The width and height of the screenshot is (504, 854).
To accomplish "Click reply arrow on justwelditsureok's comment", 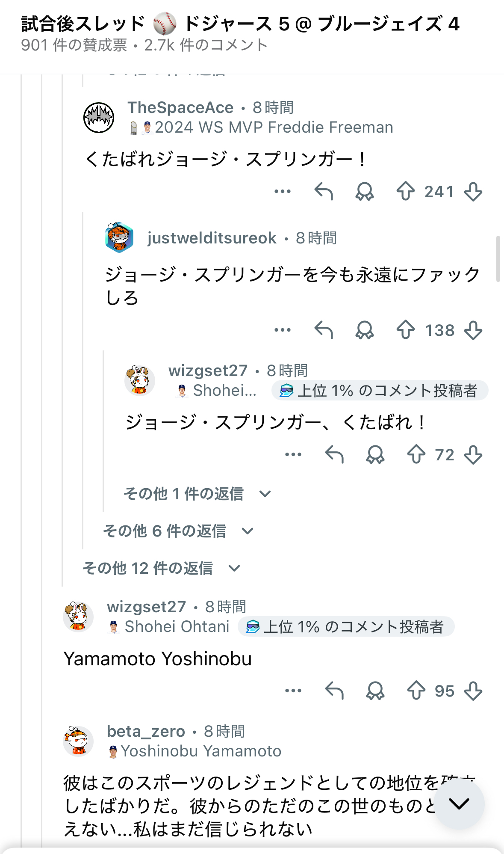I will click(324, 330).
